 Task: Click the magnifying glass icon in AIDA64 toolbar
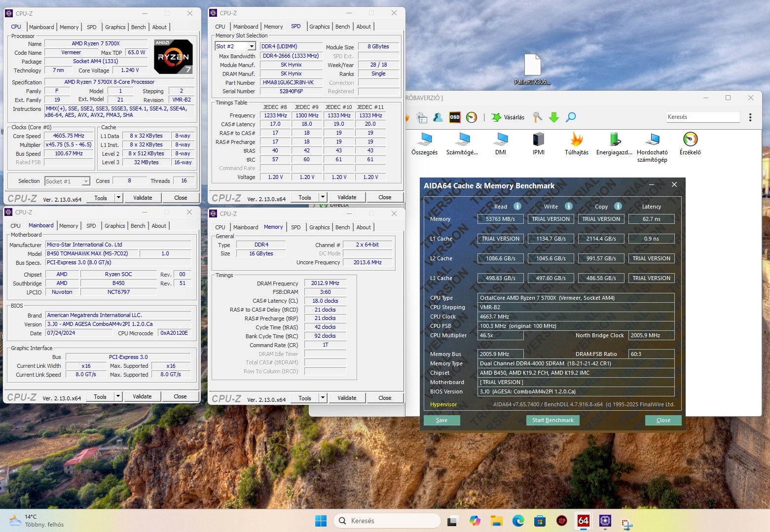pyautogui.click(x=571, y=117)
